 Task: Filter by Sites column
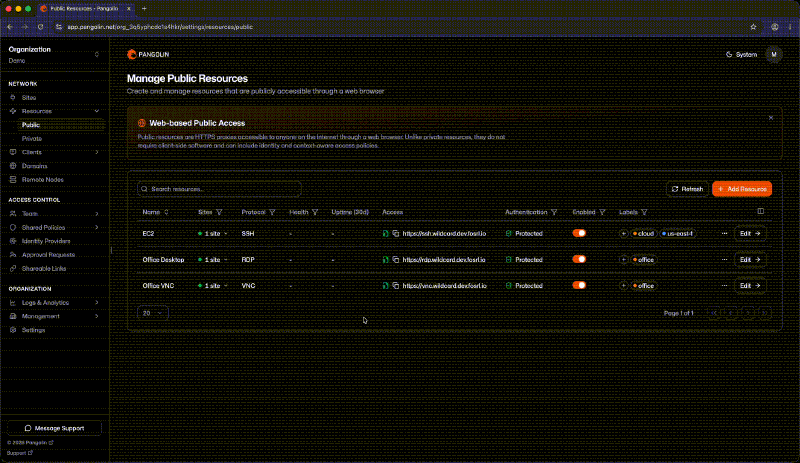[219, 212]
